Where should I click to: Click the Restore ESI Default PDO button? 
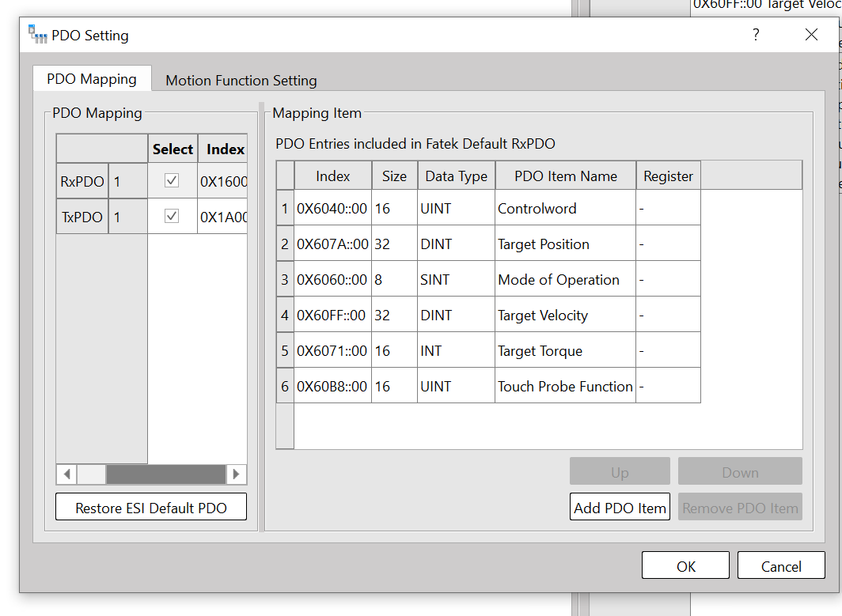[151, 508]
